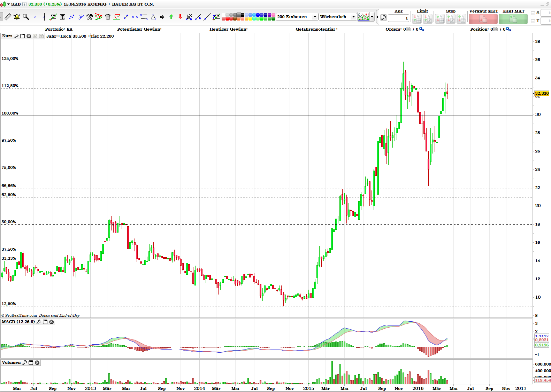Select the triangle drawing tool
This screenshot has height=392, width=551.
pos(153,17)
